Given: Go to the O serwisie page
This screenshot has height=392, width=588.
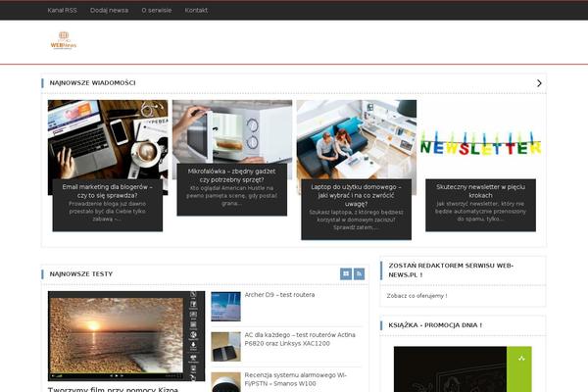Looking at the screenshot, I should 156,10.
